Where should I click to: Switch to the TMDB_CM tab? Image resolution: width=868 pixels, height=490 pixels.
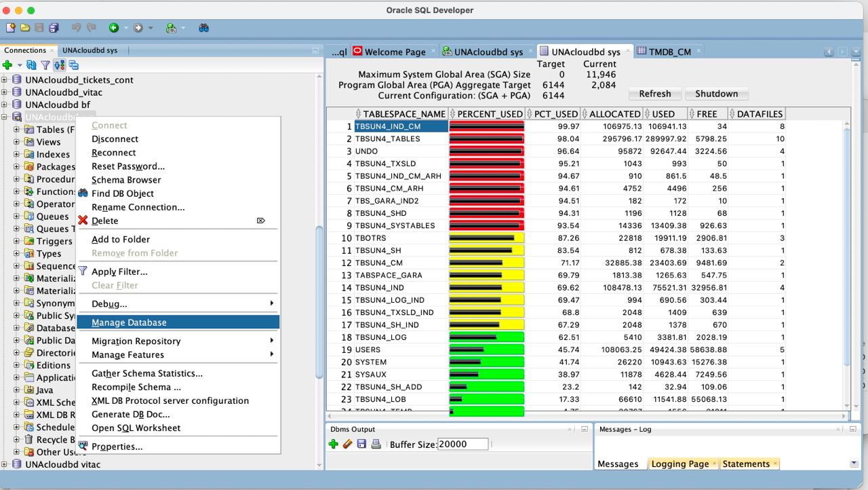(669, 52)
